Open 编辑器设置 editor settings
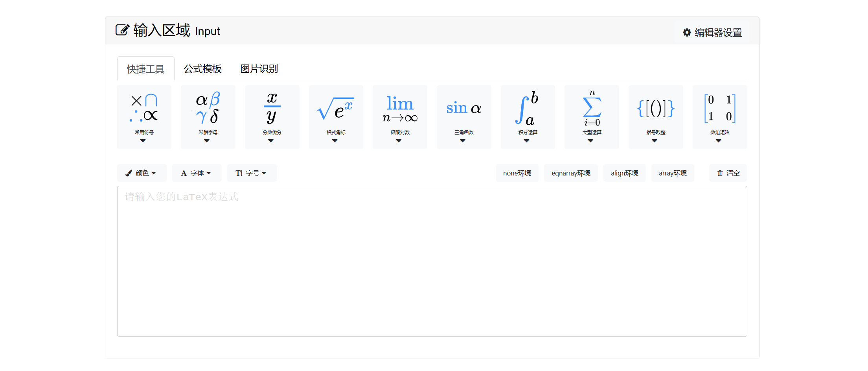 click(x=712, y=33)
